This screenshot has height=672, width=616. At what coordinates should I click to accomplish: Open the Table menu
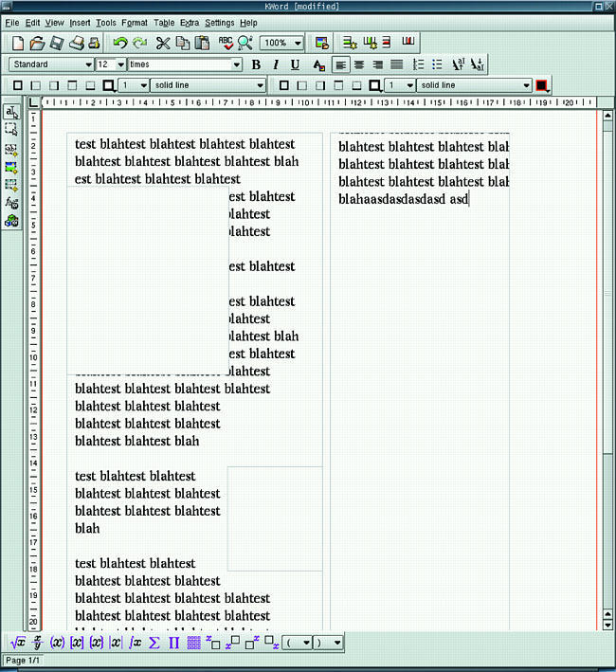pos(164,22)
